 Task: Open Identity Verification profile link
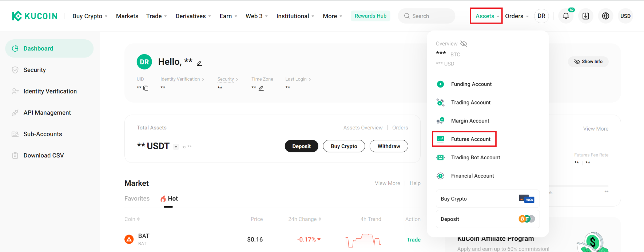click(182, 79)
